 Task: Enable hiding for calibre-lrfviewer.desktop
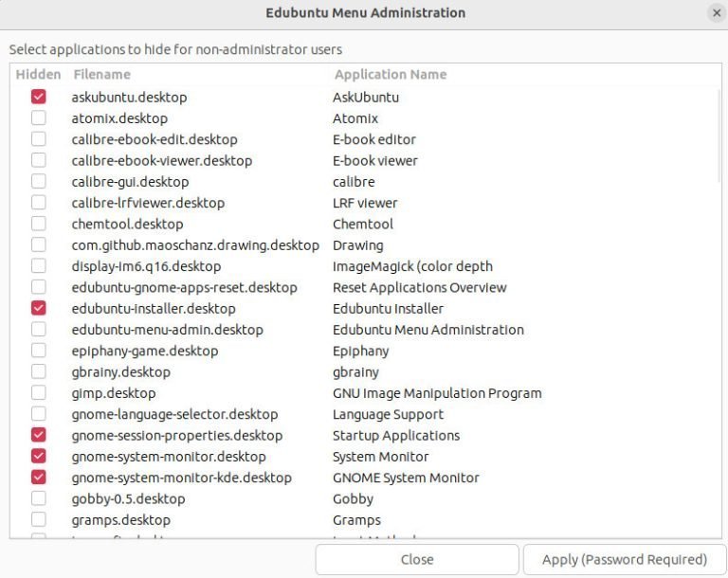(x=39, y=203)
